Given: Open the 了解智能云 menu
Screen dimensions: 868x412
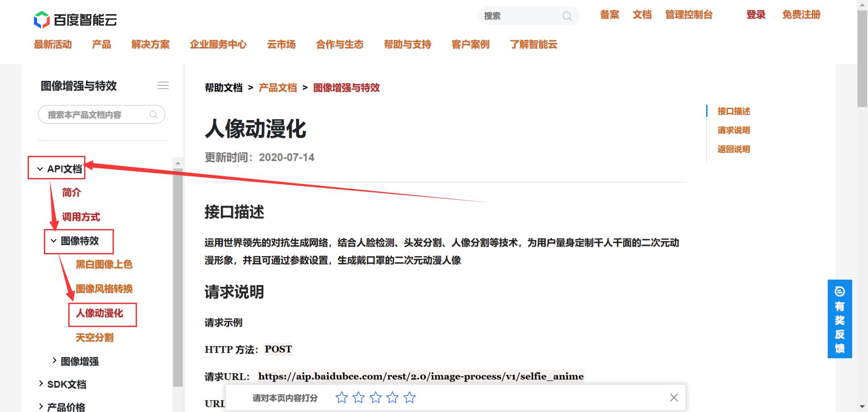Looking at the screenshot, I should [x=534, y=44].
